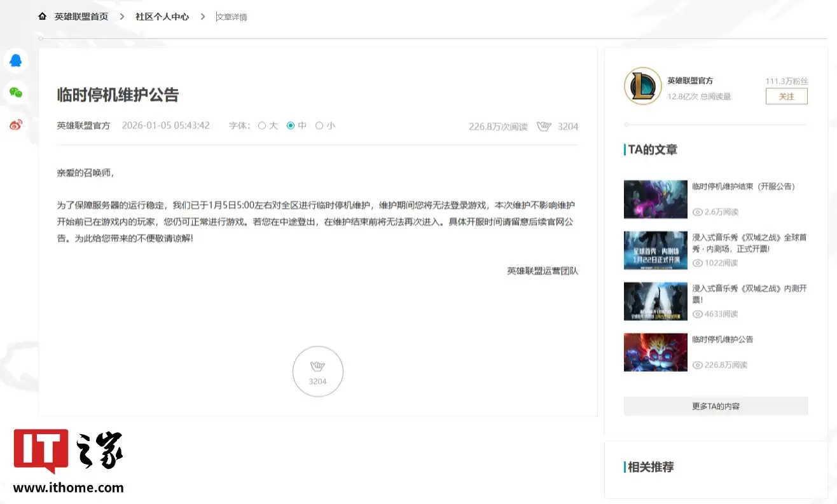Share the article via the Weibo icon
The width and height of the screenshot is (837, 504).
pyautogui.click(x=15, y=124)
